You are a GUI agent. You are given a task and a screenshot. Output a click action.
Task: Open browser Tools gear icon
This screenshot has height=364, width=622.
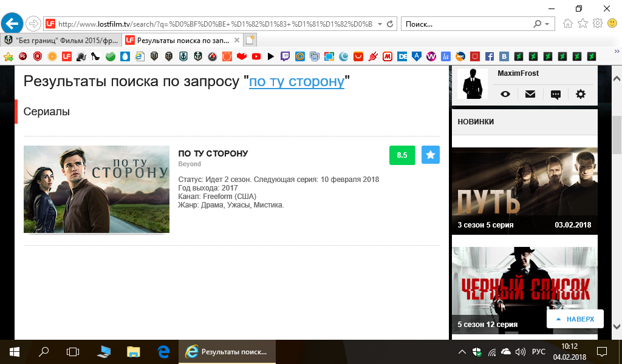598,23
